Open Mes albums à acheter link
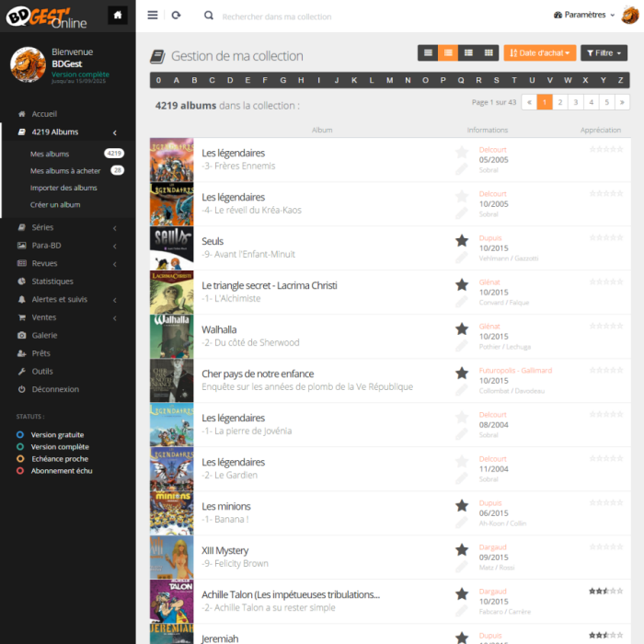Viewport: 644px width, 644px height. [x=65, y=171]
